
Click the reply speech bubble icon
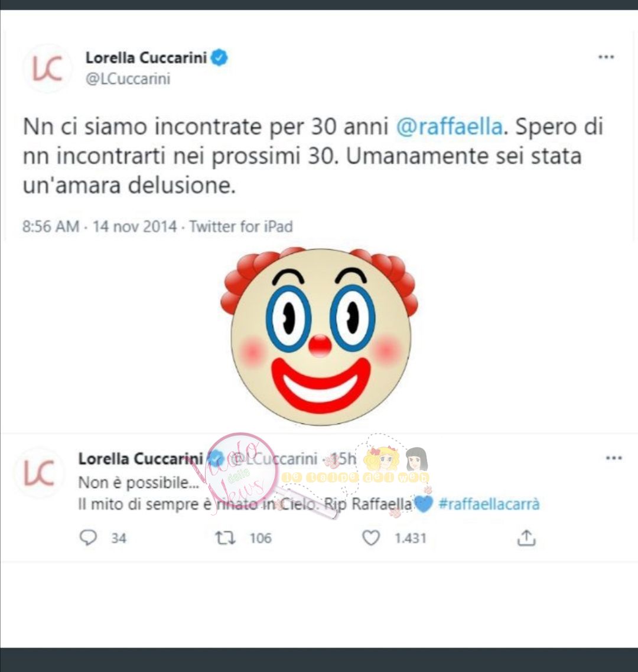click(x=89, y=537)
